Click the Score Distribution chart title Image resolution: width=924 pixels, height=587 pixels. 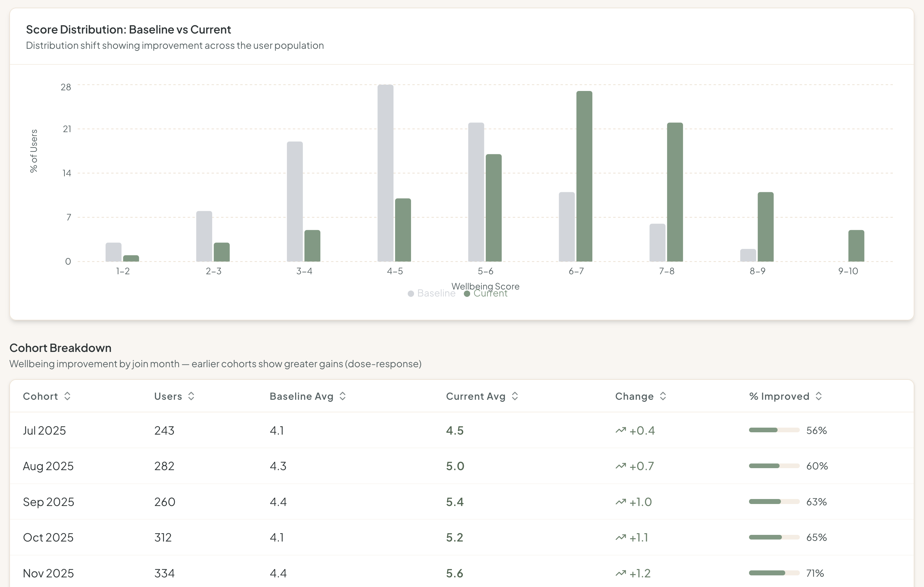point(128,29)
